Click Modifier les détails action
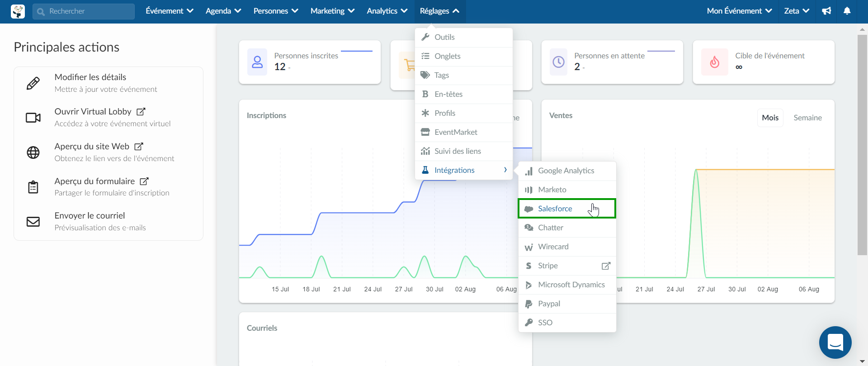This screenshot has width=868, height=366. 108,83
